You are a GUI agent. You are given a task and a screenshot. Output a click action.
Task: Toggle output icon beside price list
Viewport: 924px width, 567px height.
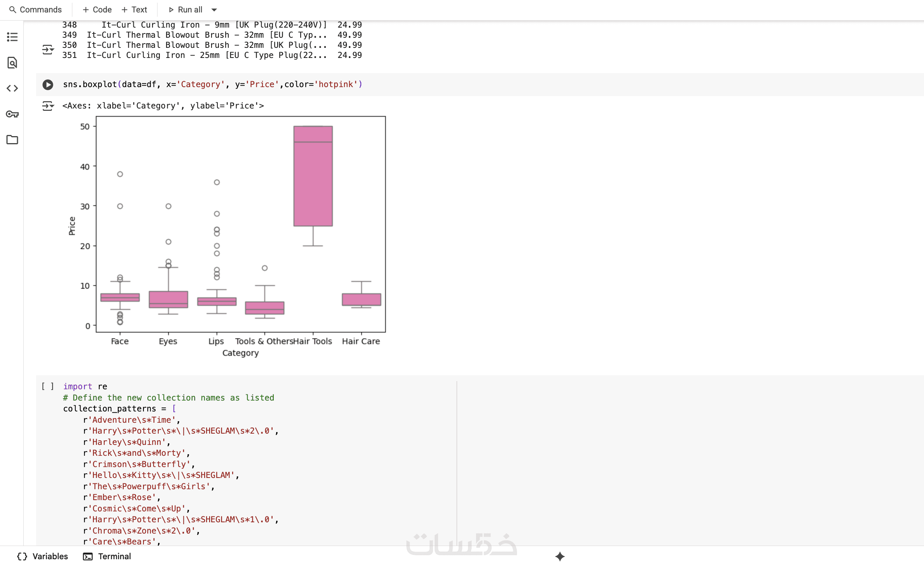[48, 50]
